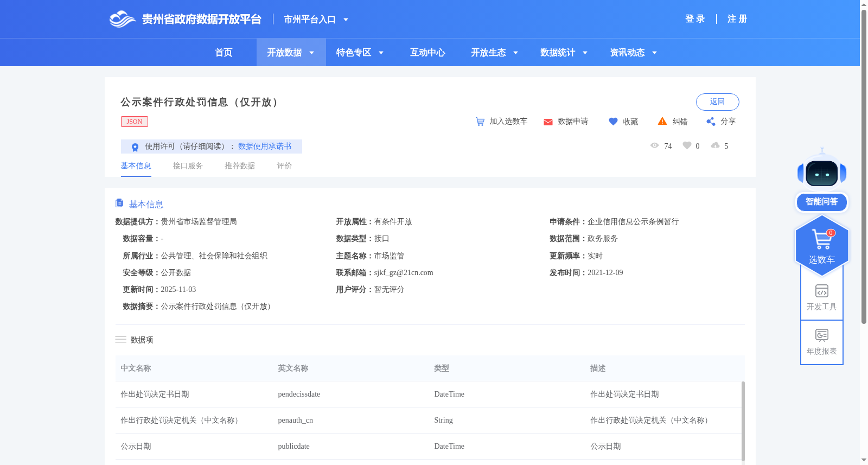Click the 注册 link
The width and height of the screenshot is (868, 465).
point(737,19)
